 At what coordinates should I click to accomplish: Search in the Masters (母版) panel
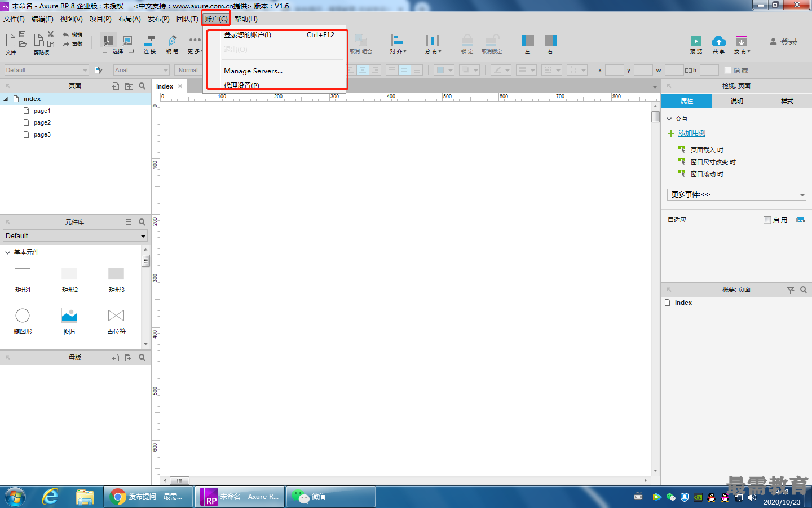pos(142,357)
